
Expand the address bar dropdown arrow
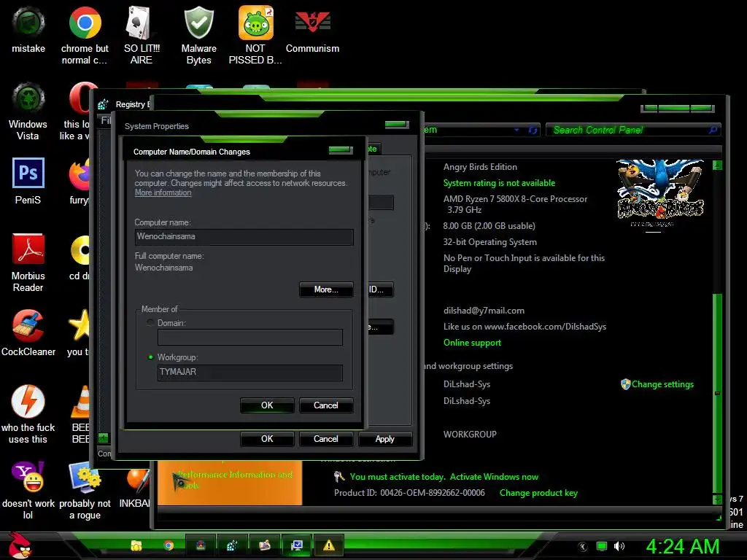517,130
